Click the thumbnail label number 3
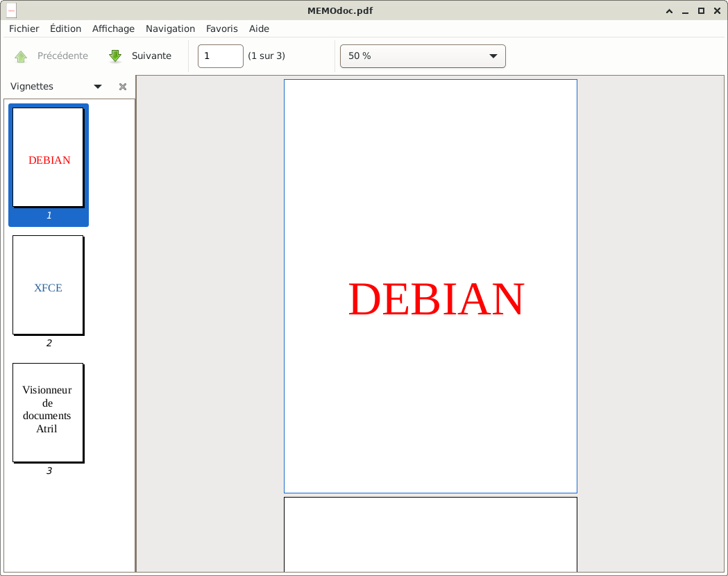The width and height of the screenshot is (728, 576). point(49,471)
